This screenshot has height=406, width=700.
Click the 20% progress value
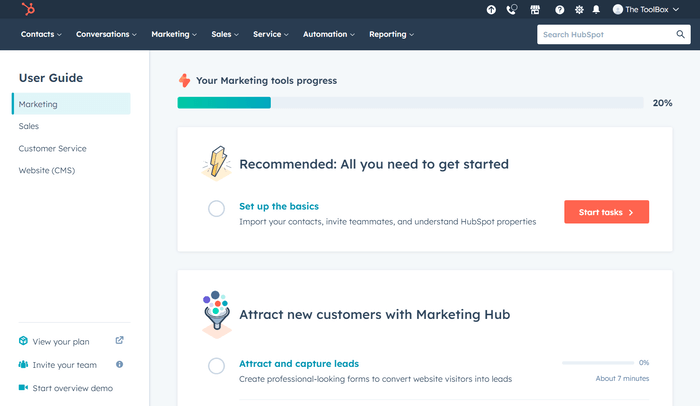tap(662, 103)
